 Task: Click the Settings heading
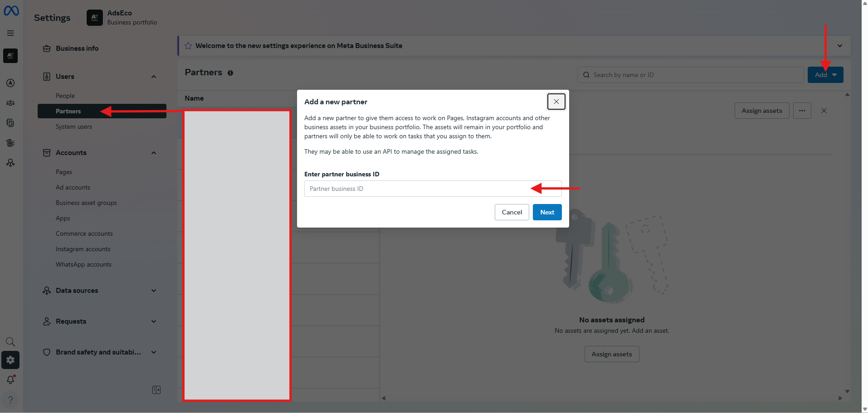point(52,18)
